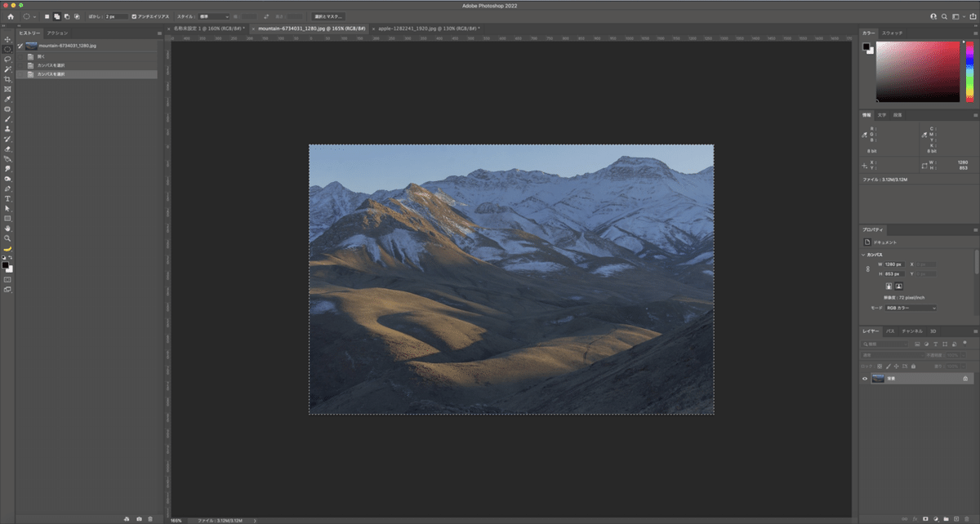
Task: Select the Hand tool
Action: click(x=7, y=229)
